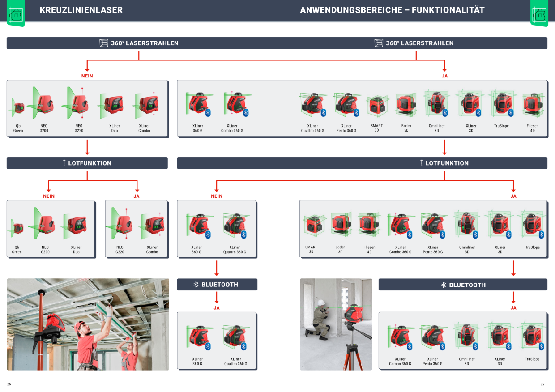Select the Omniliner 3D image in the 360° JA panel

(x=435, y=104)
